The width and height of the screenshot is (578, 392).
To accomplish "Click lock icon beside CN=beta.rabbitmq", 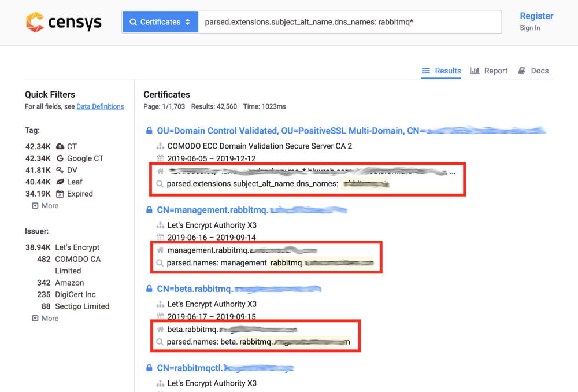I will pos(149,289).
